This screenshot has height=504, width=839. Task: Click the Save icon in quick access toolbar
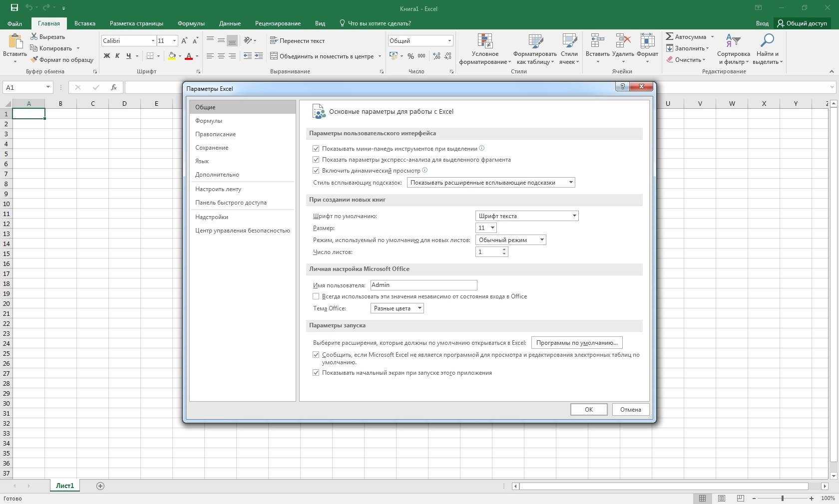(14, 8)
